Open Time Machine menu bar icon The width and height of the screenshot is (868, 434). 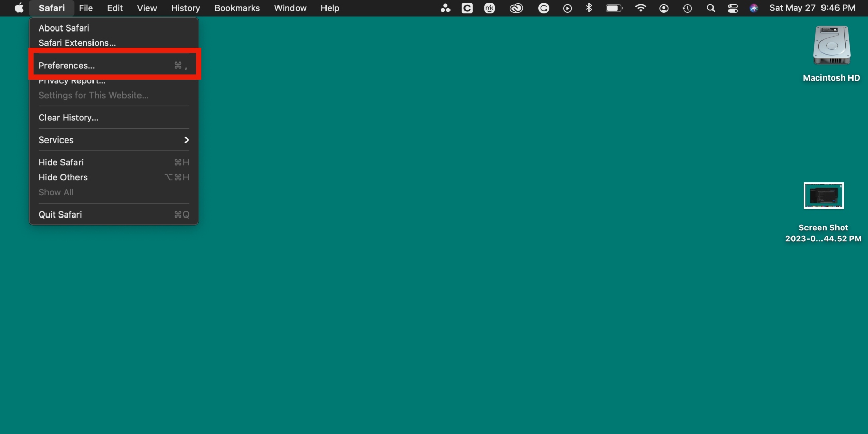pos(687,8)
